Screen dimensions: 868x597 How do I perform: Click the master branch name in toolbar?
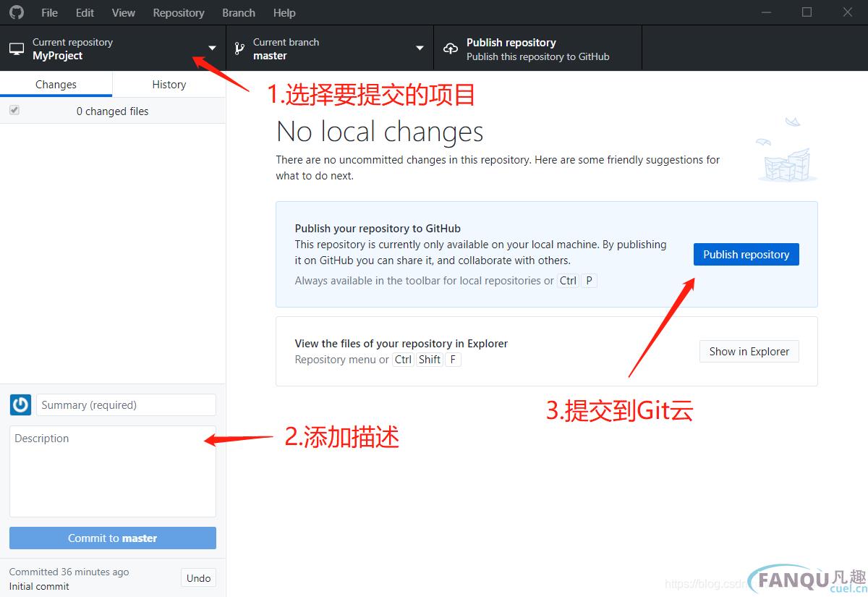(270, 56)
